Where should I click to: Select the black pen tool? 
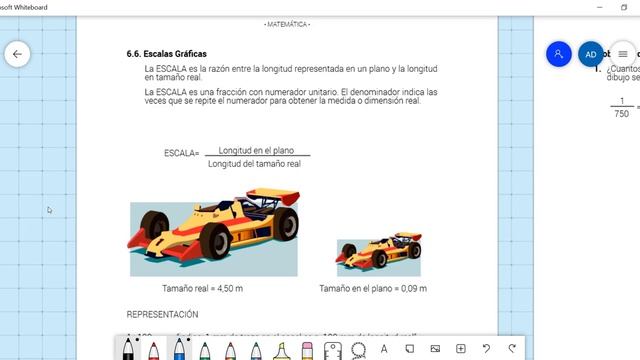pos(128,349)
